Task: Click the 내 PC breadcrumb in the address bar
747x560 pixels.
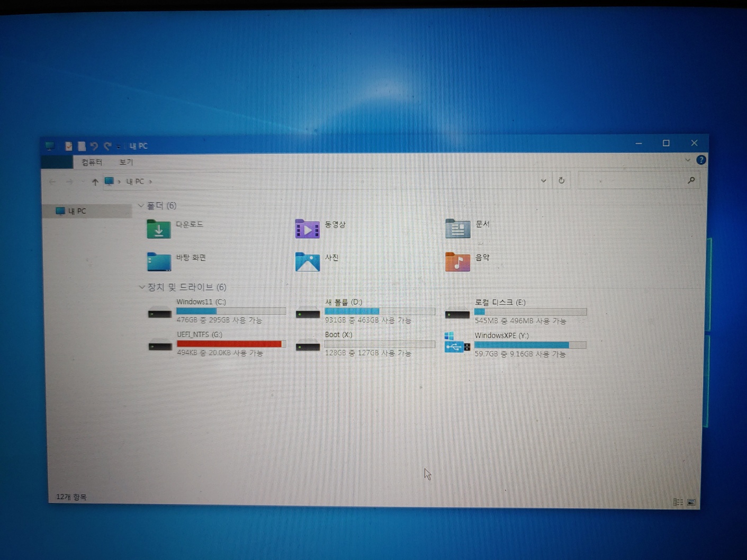Action: pyautogui.click(x=135, y=182)
